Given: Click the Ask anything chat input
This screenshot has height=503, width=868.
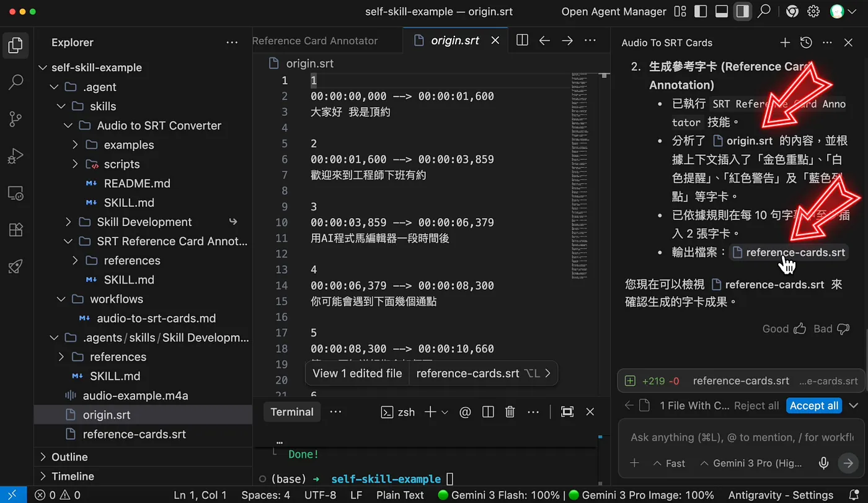Looking at the screenshot, I should 742,437.
